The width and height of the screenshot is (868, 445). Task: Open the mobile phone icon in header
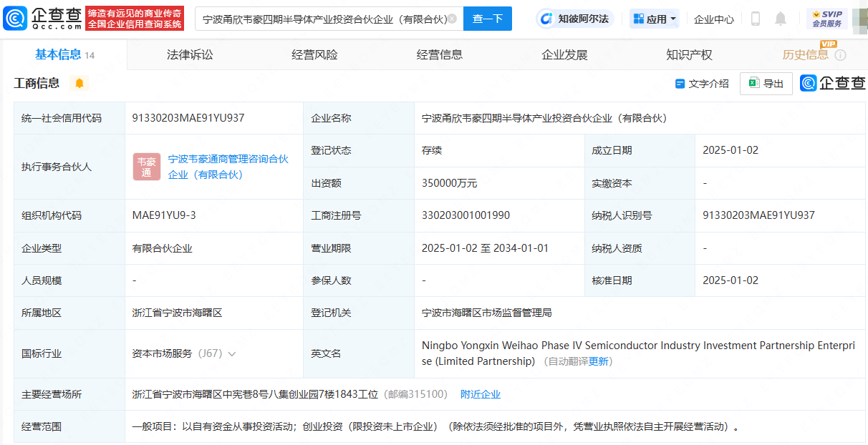[756, 19]
